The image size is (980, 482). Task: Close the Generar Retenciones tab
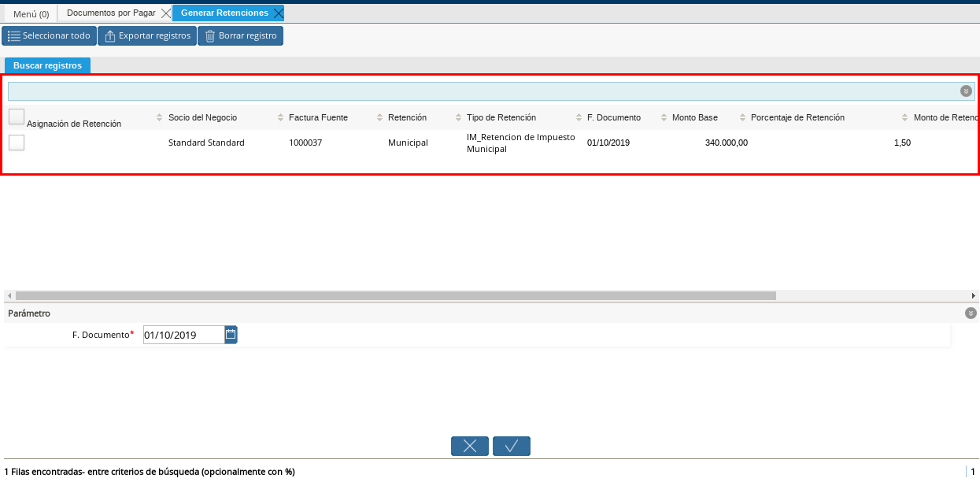278,13
